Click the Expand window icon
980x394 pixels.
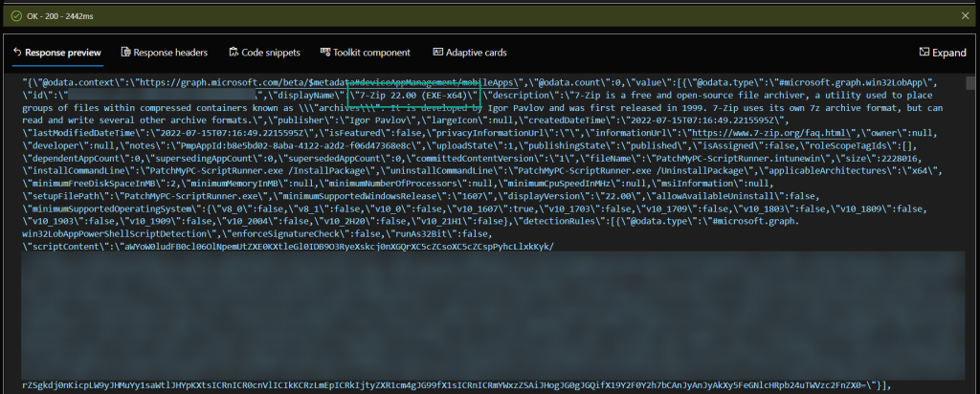click(924, 52)
